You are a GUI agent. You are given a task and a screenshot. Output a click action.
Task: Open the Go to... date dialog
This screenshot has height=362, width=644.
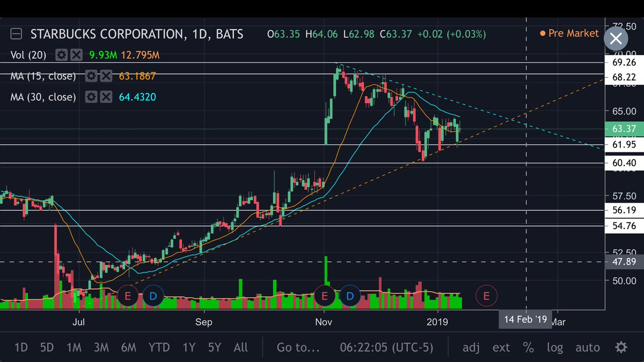pos(298,348)
